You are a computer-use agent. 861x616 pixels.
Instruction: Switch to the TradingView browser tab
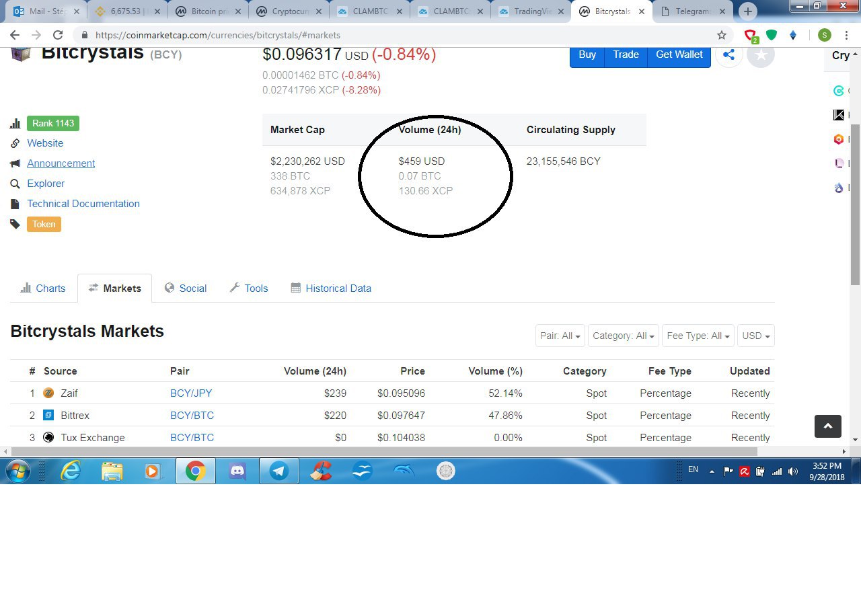(531, 11)
